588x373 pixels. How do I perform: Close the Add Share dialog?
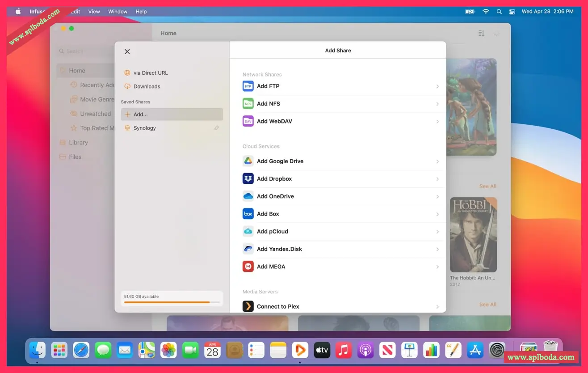[127, 51]
